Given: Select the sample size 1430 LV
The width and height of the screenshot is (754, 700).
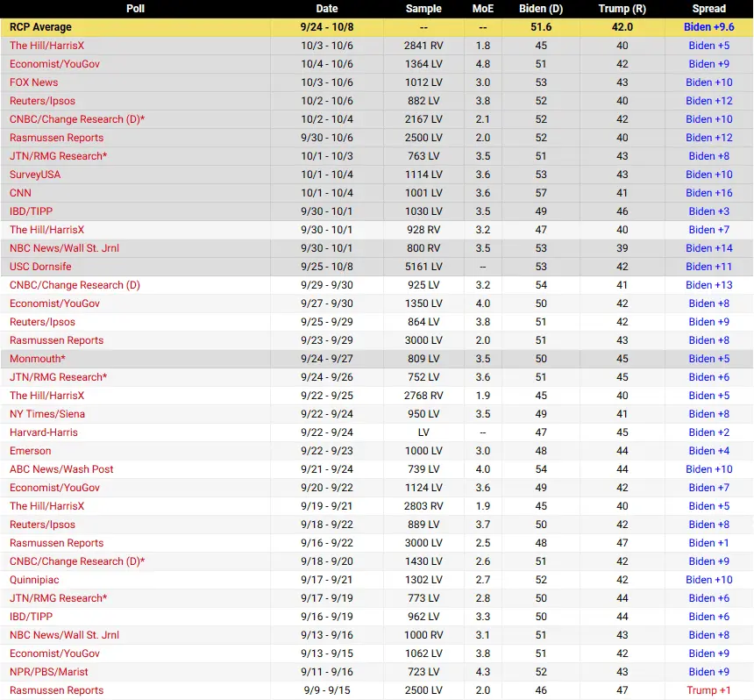Looking at the screenshot, I should [423, 561].
